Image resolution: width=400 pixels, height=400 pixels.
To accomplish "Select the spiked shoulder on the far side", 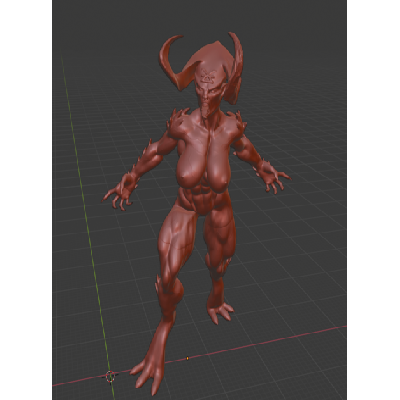I will coord(237,124).
